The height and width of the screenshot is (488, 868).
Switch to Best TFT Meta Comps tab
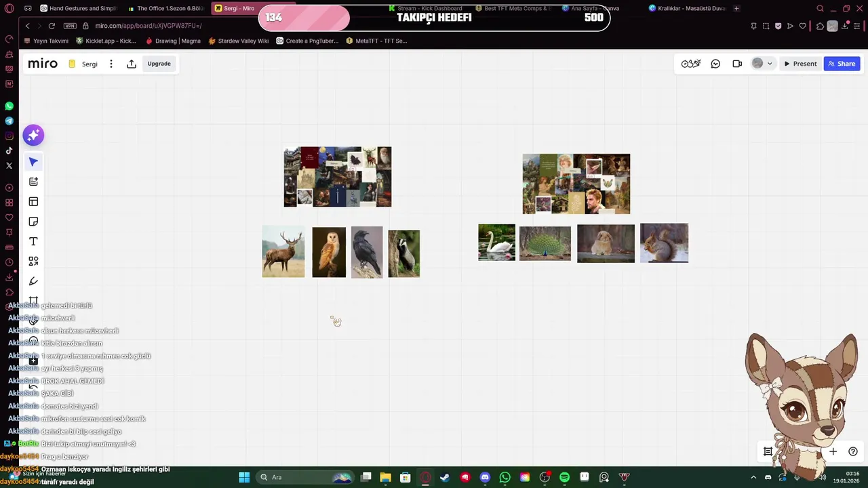tap(513, 9)
